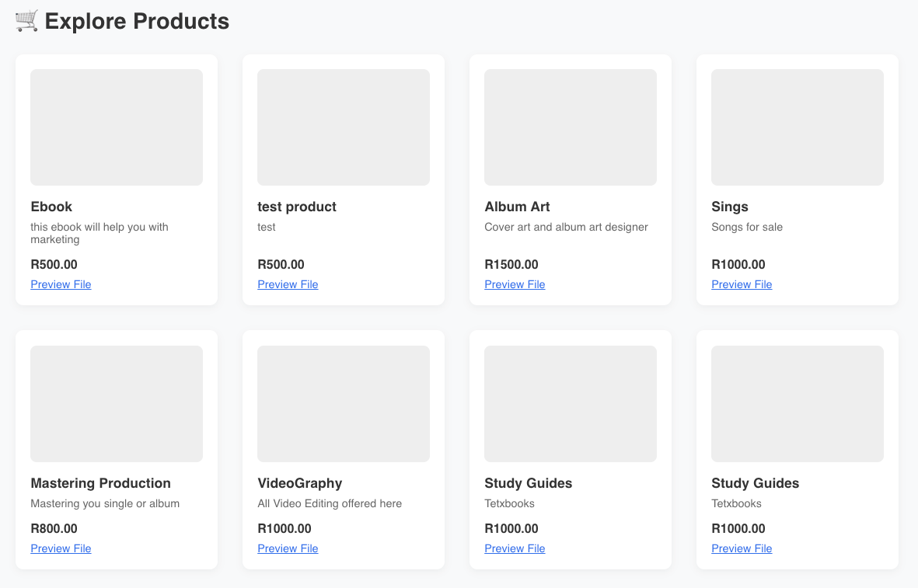
Task: Open Mastering Production's Preview File link
Action: point(61,548)
